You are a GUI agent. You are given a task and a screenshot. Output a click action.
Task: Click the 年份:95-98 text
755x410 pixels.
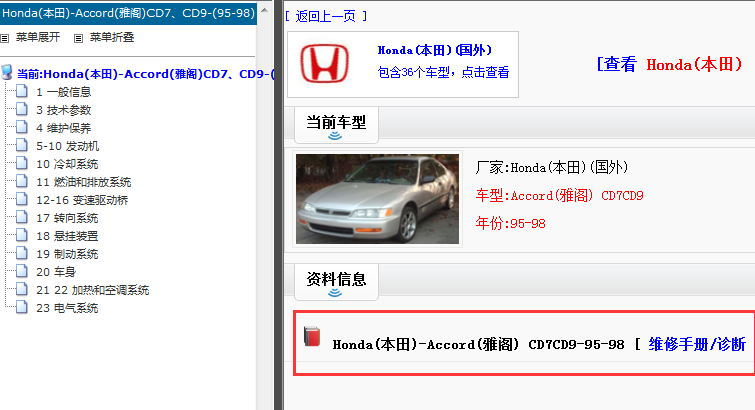(510, 223)
